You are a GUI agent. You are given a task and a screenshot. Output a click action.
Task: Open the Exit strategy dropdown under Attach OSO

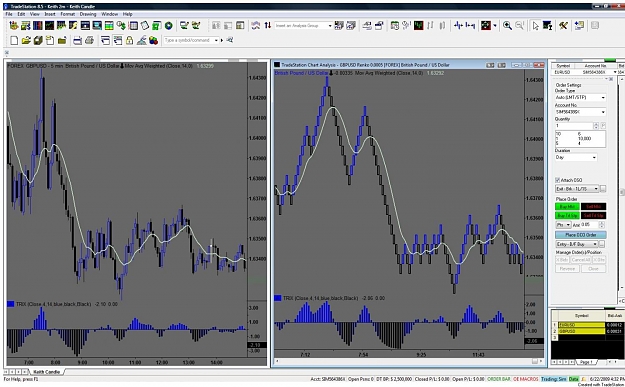click(x=577, y=189)
